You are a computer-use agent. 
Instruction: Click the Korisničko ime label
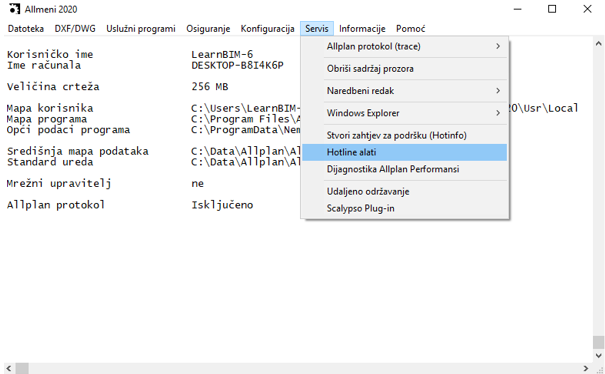pyautogui.click(x=50, y=54)
